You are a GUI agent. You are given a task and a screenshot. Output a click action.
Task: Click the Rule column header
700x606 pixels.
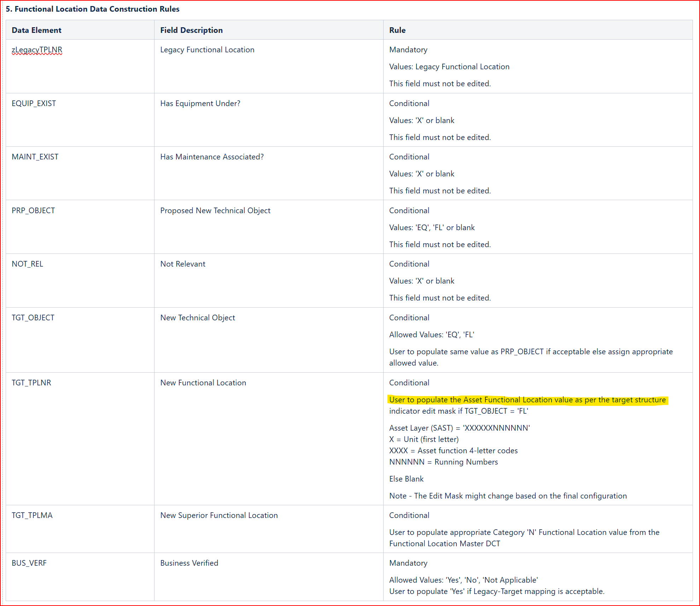(397, 30)
